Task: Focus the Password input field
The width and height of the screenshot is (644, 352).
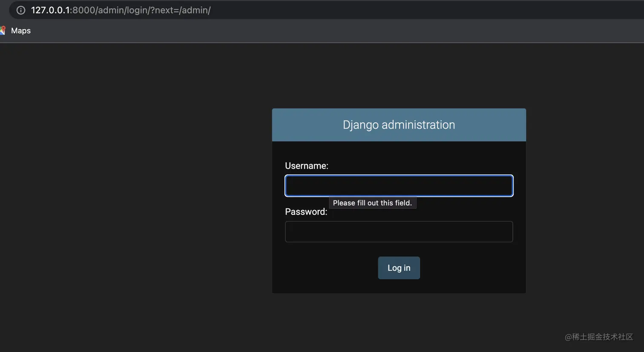Action: pos(399,232)
